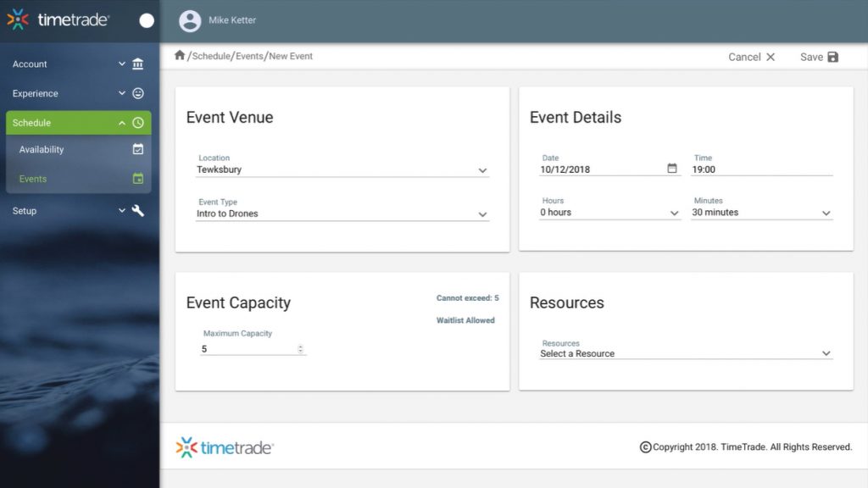Click the Schedule clock icon
868x488 pixels.
coord(138,123)
